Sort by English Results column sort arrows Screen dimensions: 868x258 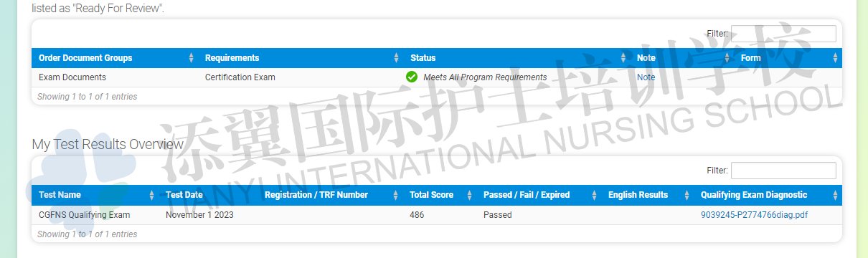686,195
